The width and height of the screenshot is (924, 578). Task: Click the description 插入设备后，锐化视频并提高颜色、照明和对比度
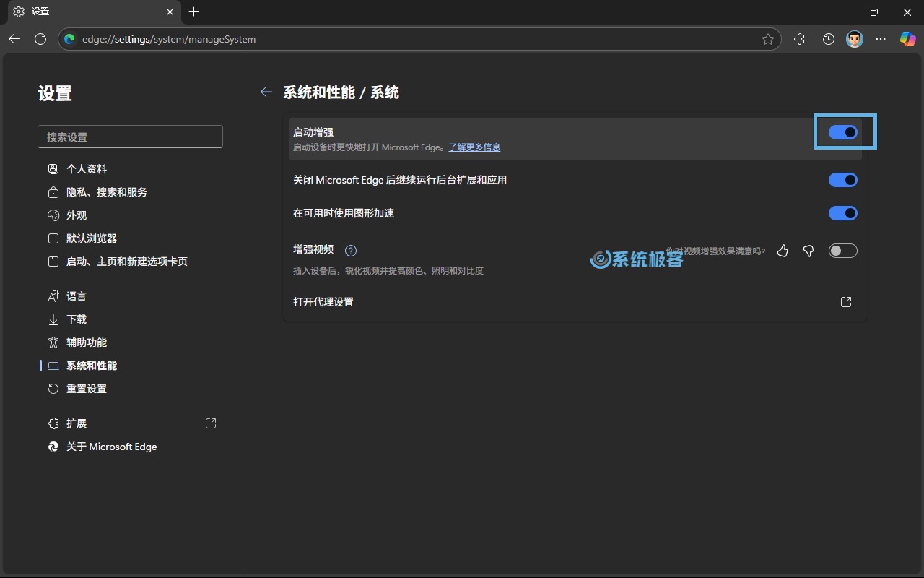click(x=388, y=271)
